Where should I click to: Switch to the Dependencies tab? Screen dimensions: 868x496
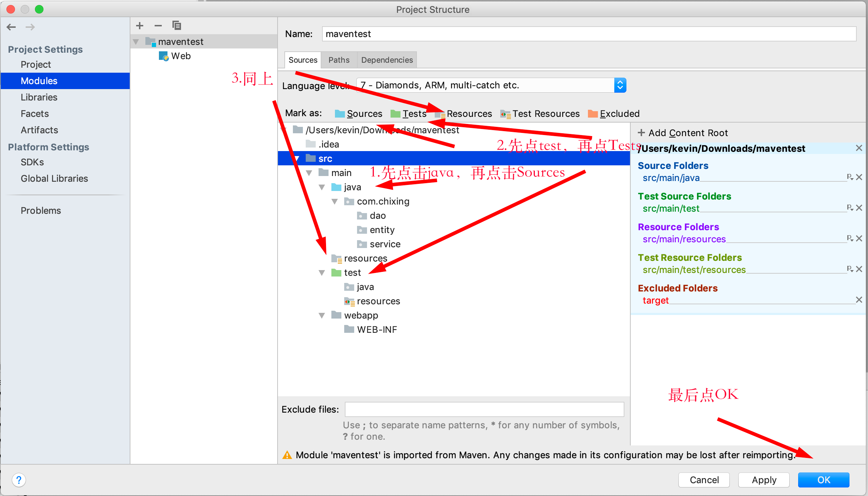387,60
